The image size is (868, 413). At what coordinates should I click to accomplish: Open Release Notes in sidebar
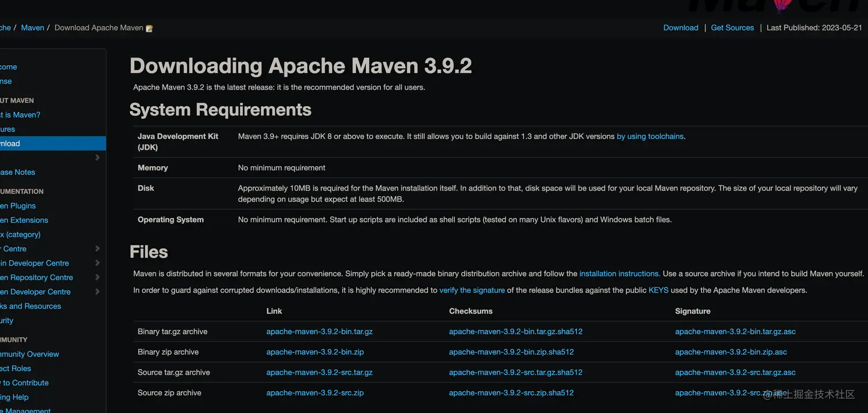click(17, 172)
